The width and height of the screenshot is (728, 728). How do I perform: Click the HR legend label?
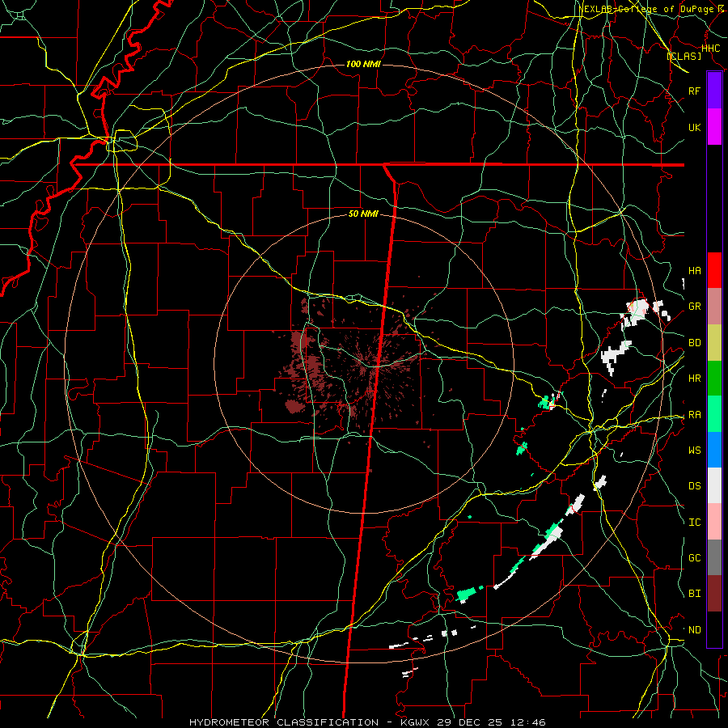click(694, 379)
